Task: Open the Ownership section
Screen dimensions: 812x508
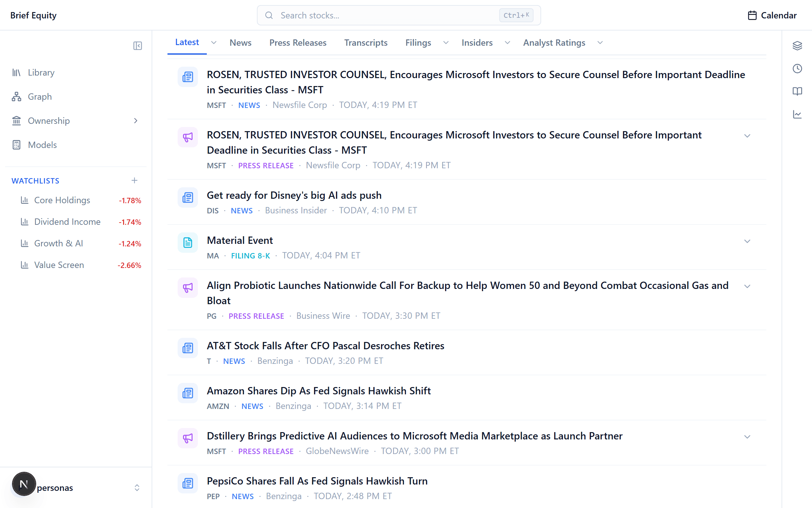Action: [76, 121]
